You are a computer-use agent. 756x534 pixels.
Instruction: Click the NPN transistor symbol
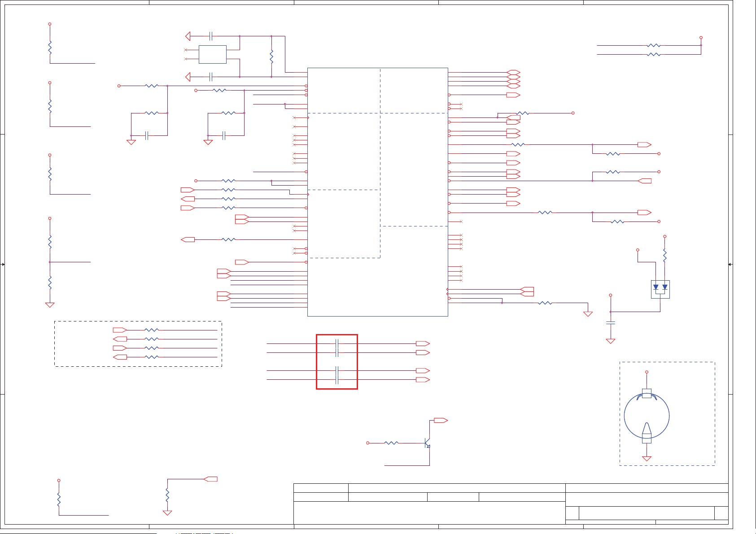(x=428, y=443)
